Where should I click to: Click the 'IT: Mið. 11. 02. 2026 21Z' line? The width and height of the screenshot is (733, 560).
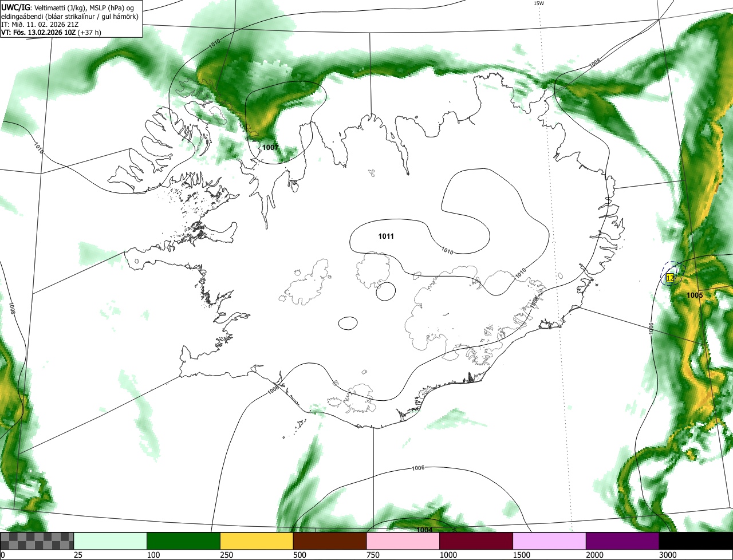pyautogui.click(x=39, y=25)
